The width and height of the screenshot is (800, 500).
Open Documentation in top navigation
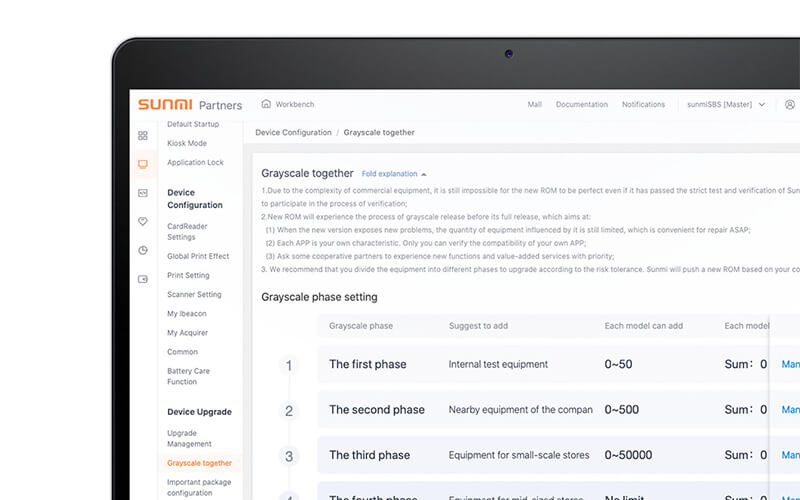pos(581,104)
